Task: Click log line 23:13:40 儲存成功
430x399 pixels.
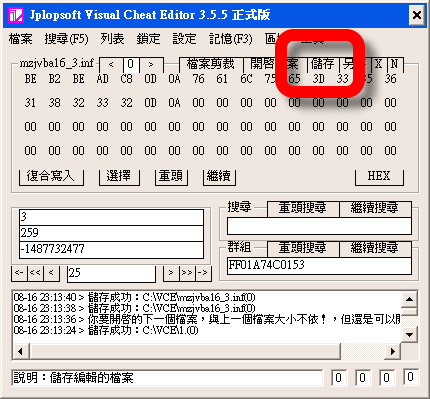Action: 134,297
